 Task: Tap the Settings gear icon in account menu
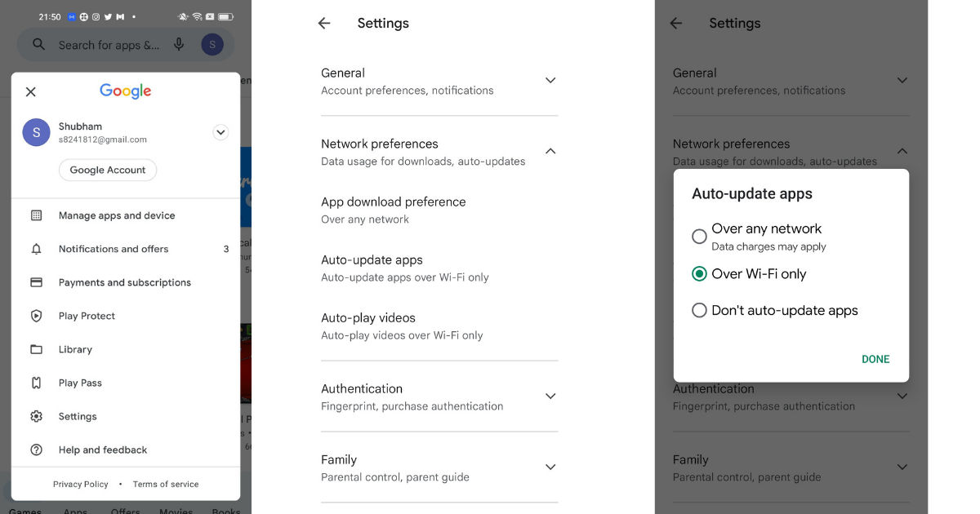(36, 416)
